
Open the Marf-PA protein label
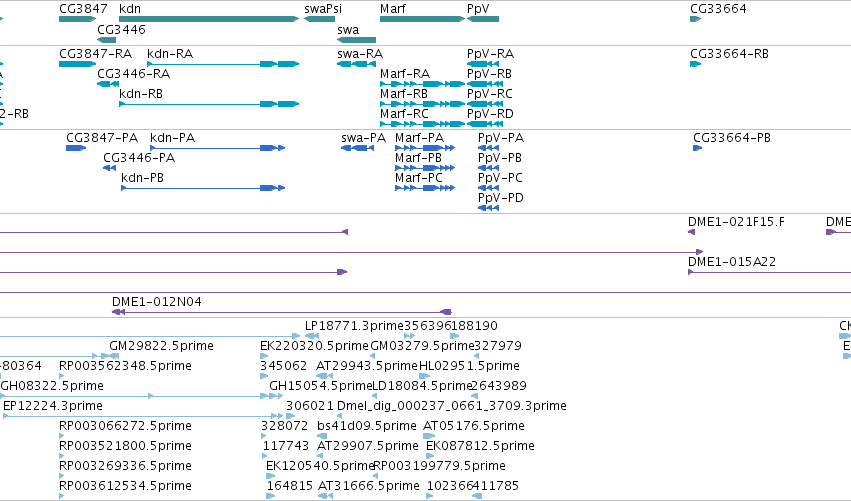click(x=420, y=138)
